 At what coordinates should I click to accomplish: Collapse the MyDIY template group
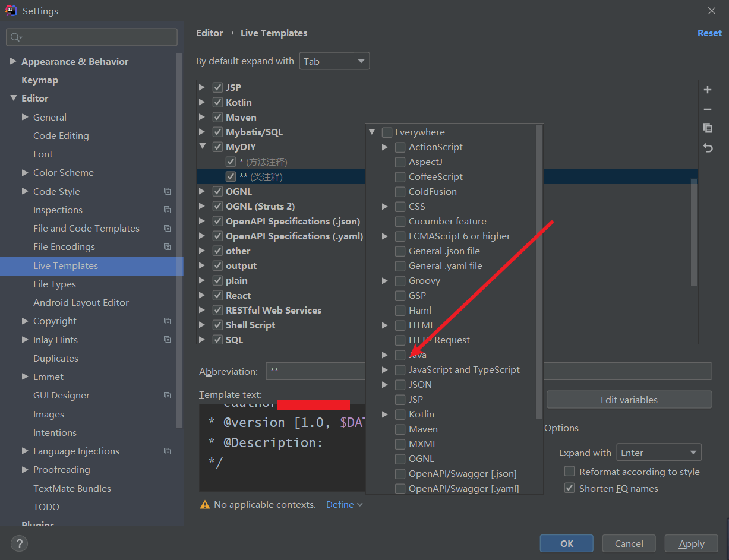[203, 147]
